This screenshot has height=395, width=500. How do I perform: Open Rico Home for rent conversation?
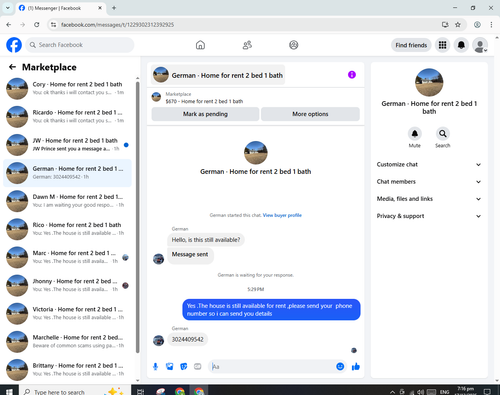[68, 229]
